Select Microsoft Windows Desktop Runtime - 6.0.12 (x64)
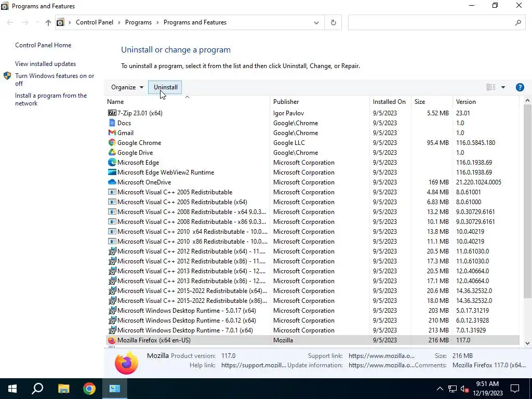Viewport: 532px width, 399px height. (x=312, y=320)
